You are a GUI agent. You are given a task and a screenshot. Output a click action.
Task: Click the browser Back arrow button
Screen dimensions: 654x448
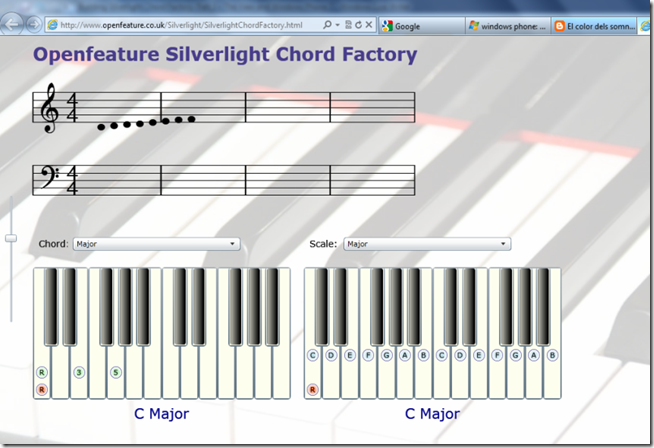click(x=12, y=24)
